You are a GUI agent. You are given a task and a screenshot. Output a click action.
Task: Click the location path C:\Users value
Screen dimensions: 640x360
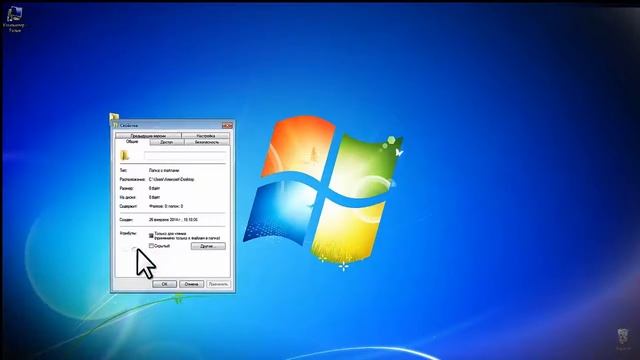(x=171, y=179)
